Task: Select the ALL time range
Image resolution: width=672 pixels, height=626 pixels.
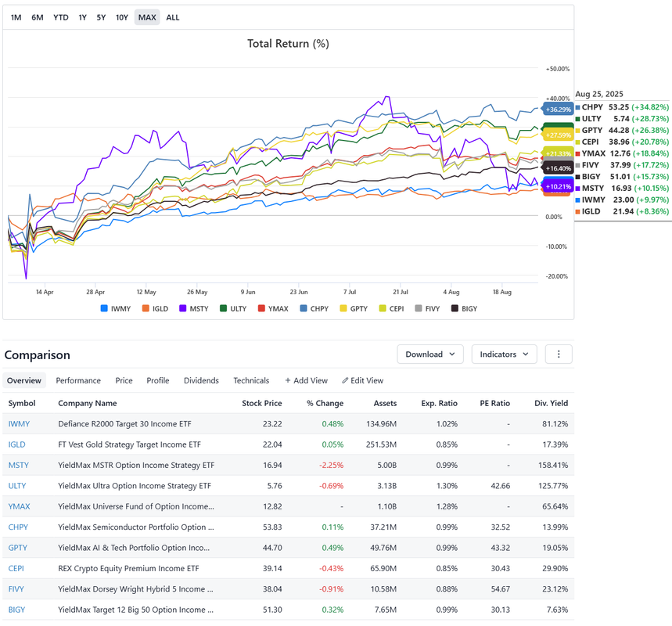Action: [x=173, y=17]
